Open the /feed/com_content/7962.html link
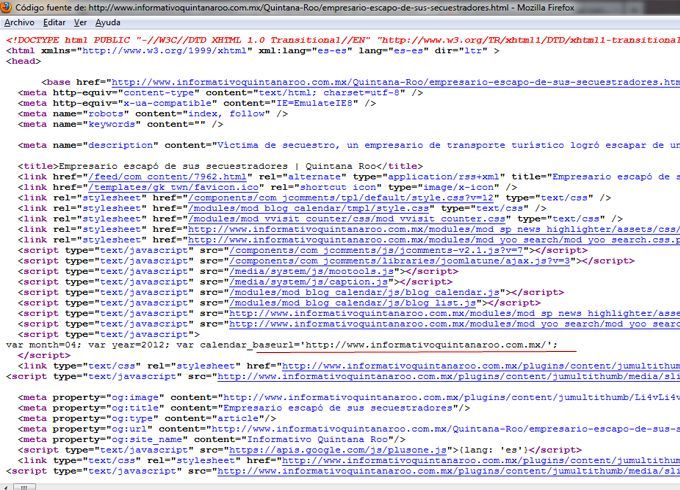680x490 pixels. click(x=167, y=177)
